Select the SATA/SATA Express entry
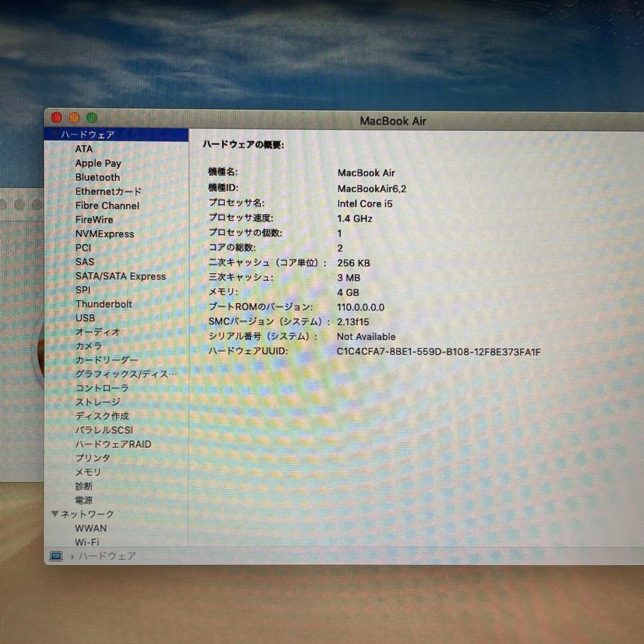Viewport: 644px width, 644px height. (x=121, y=275)
